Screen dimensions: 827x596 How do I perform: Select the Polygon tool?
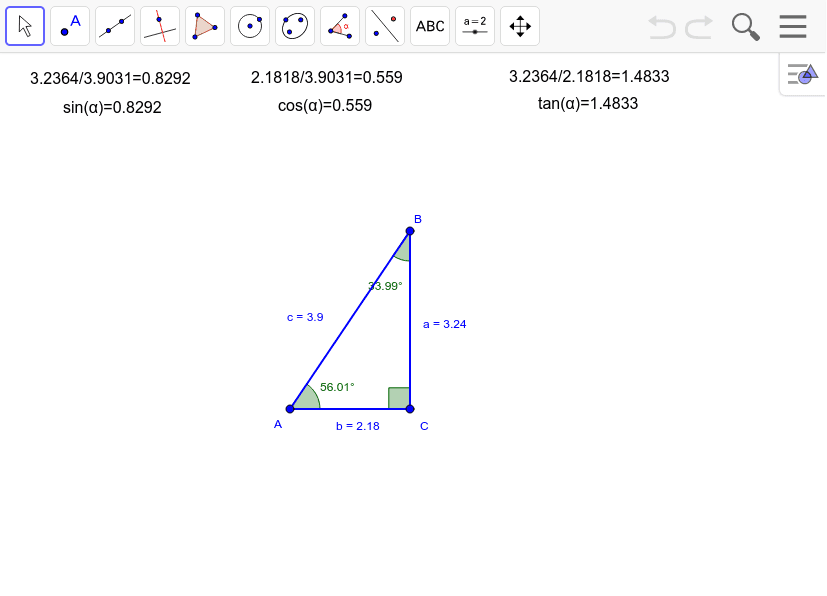[204, 26]
